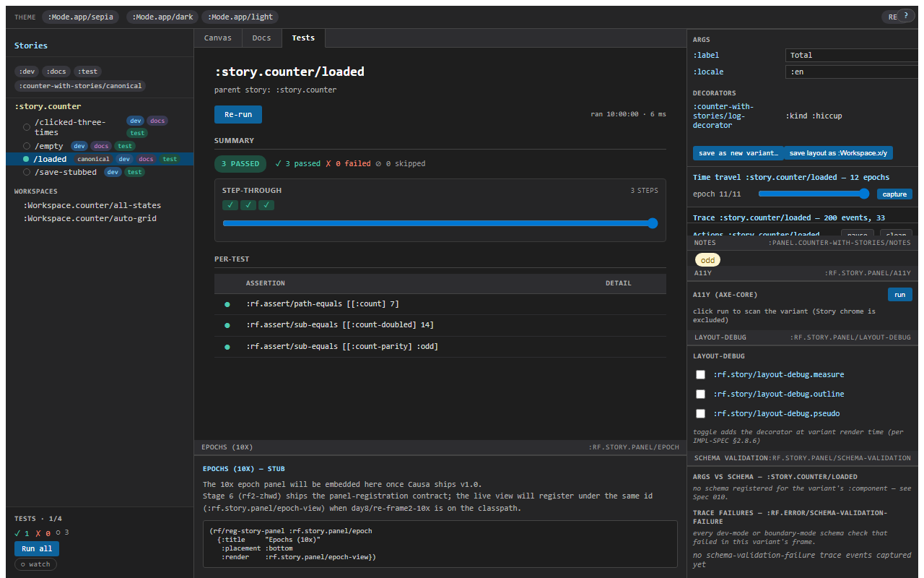Viewport: 924px width, 578px height.
Task: Select the /loaded story radio
Action: click(x=27, y=159)
